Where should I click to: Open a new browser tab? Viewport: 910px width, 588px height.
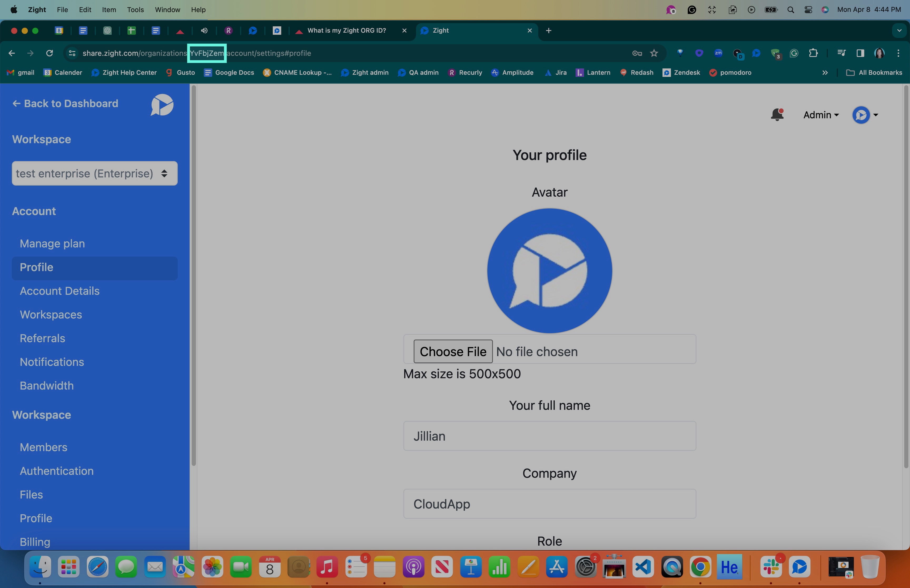pyautogui.click(x=549, y=31)
